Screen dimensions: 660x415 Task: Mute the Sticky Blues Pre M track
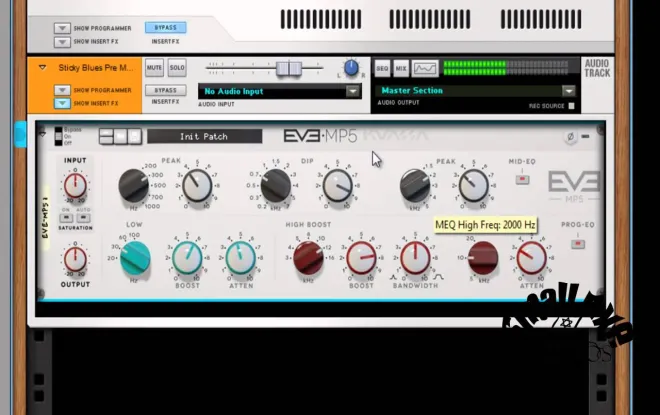(x=154, y=68)
